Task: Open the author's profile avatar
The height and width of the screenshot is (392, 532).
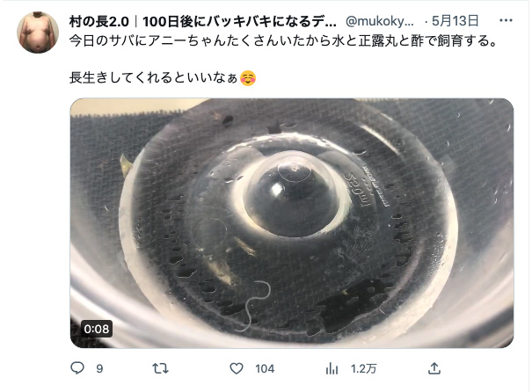Action: tap(38, 33)
